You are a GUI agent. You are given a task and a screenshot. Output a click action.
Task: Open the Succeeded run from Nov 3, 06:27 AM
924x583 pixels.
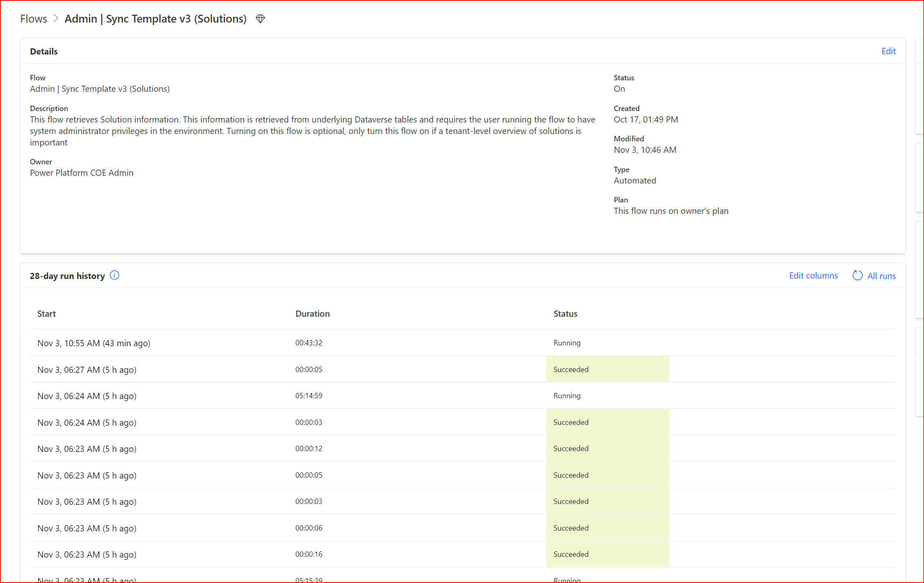(87, 369)
